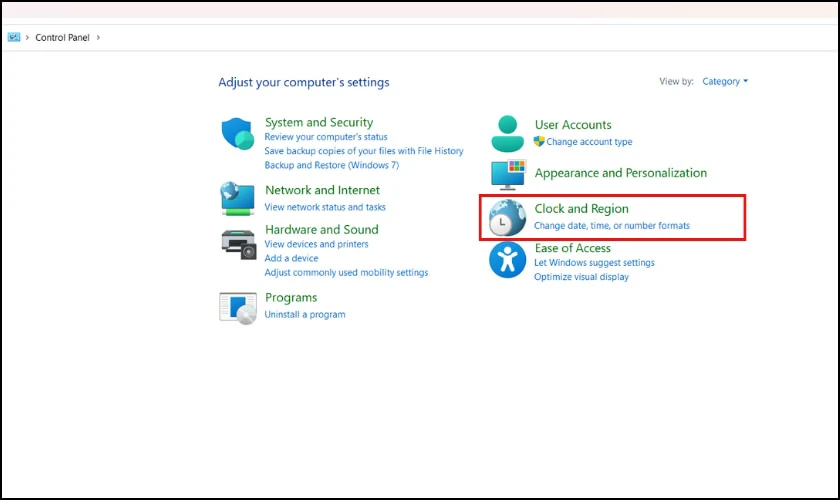Click the System and Security shield icon

point(237,133)
